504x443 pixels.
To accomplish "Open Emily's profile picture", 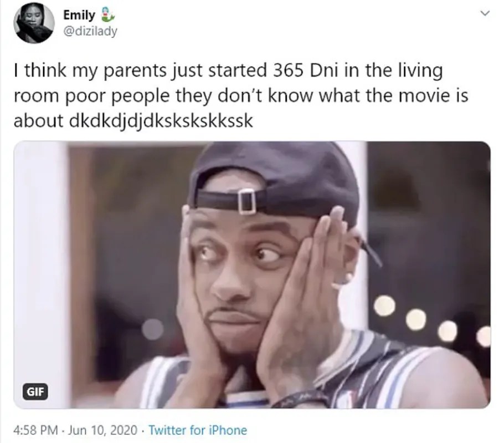I will coord(34,23).
